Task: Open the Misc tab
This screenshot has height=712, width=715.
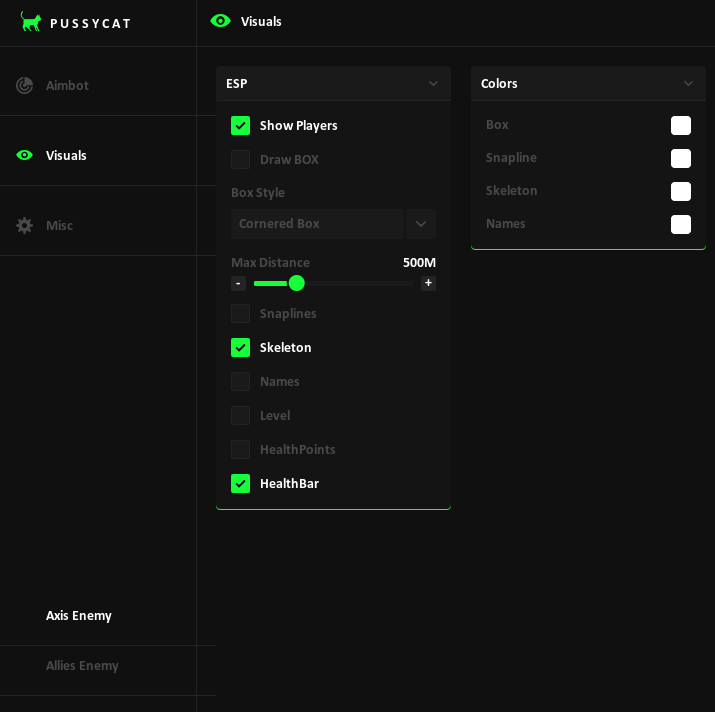Action: point(59,225)
